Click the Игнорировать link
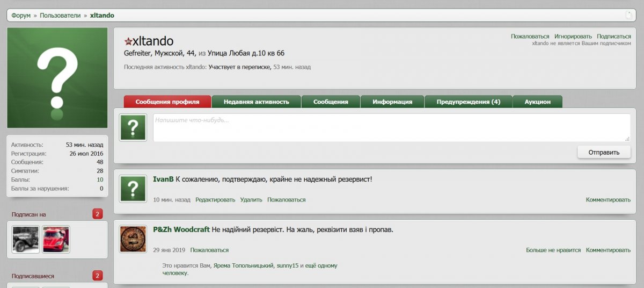This screenshot has width=644, height=288. pyautogui.click(x=573, y=37)
